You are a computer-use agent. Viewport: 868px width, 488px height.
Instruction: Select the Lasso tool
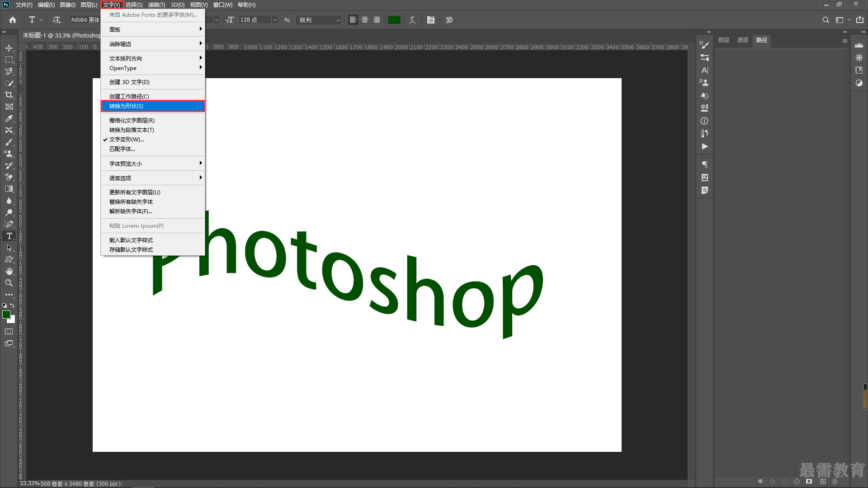[x=9, y=71]
